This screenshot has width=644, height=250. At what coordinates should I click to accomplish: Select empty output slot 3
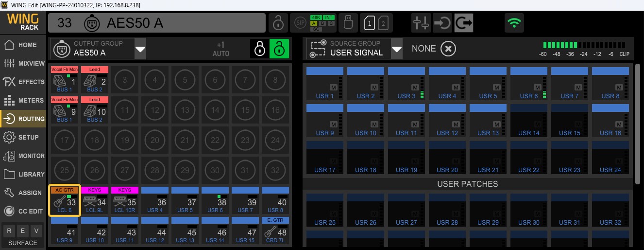(125, 80)
